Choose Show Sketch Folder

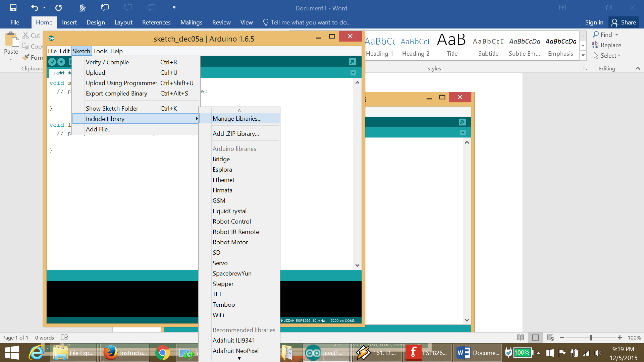click(x=136, y=108)
